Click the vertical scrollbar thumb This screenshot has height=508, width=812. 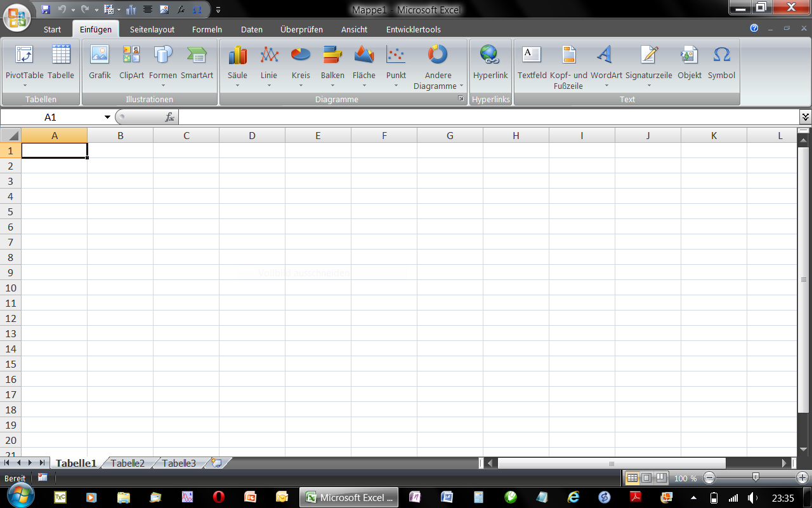point(803,279)
